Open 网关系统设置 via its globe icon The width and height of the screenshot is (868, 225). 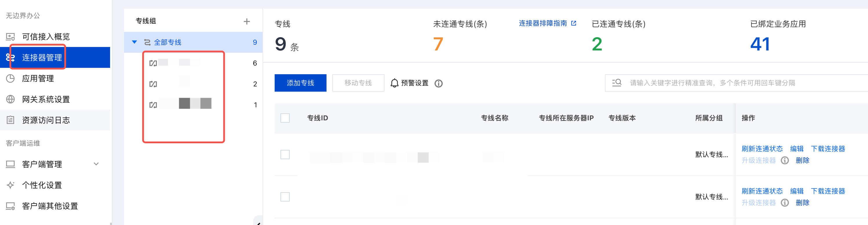(10, 99)
